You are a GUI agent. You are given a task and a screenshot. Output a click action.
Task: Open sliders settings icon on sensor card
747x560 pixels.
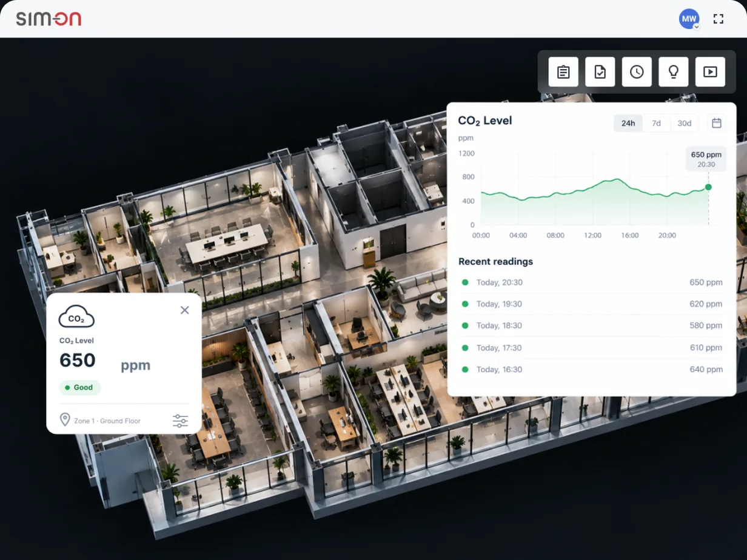coord(180,421)
